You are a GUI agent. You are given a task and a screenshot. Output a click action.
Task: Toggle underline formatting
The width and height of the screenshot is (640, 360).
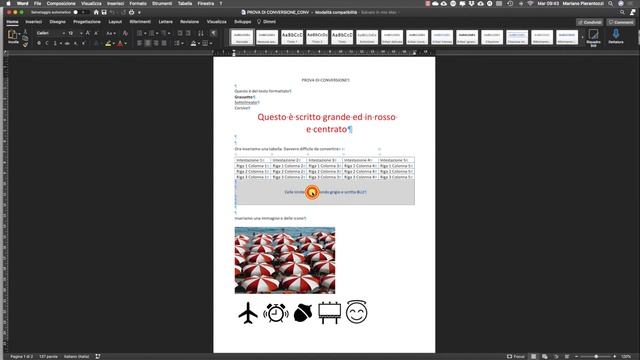point(55,43)
